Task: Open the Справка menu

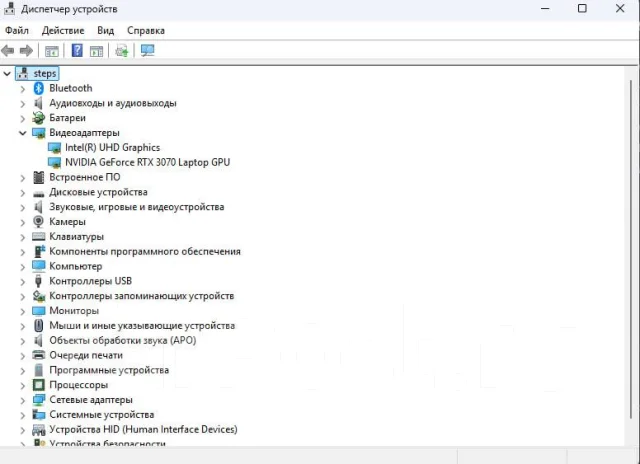Action: click(x=146, y=31)
